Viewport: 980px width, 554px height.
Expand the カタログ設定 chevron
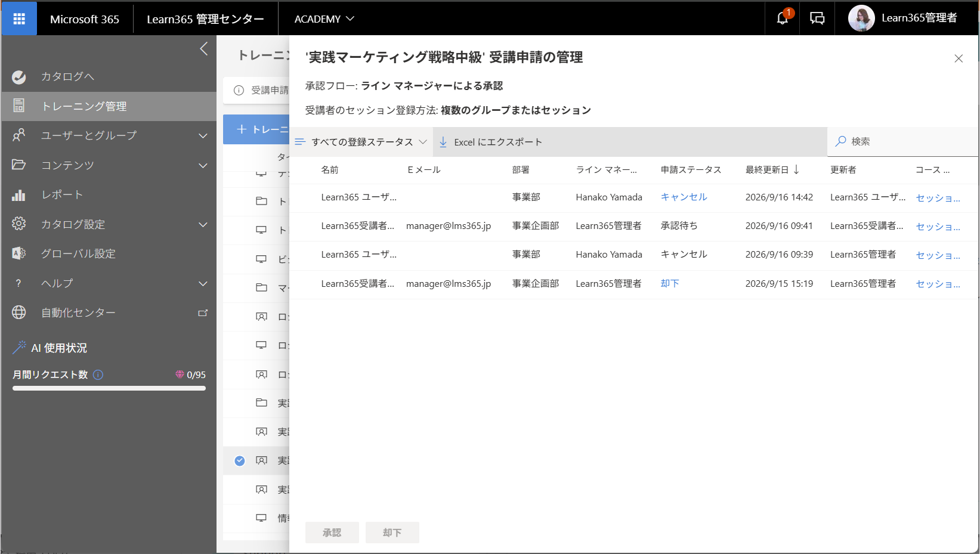click(x=203, y=224)
